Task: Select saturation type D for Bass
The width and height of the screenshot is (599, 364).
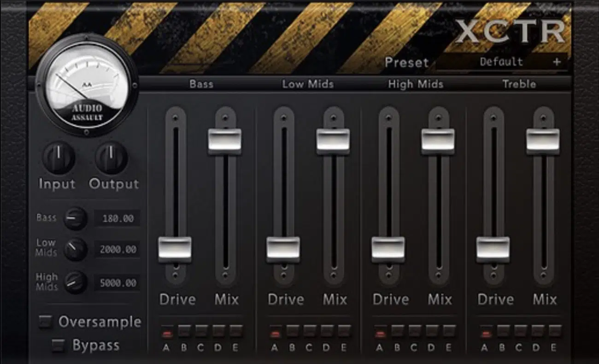Action: [x=218, y=331]
